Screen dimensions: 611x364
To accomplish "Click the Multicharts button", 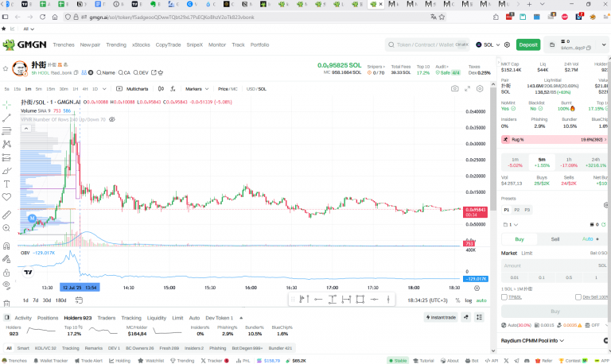I will 133,89.
